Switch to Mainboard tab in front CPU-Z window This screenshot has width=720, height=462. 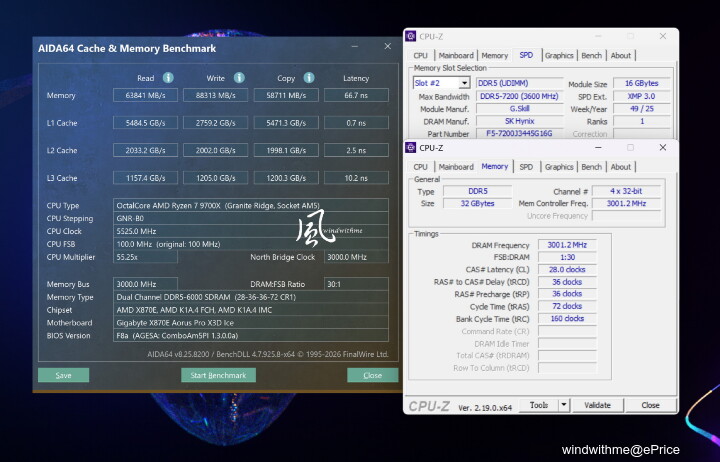pyautogui.click(x=456, y=167)
